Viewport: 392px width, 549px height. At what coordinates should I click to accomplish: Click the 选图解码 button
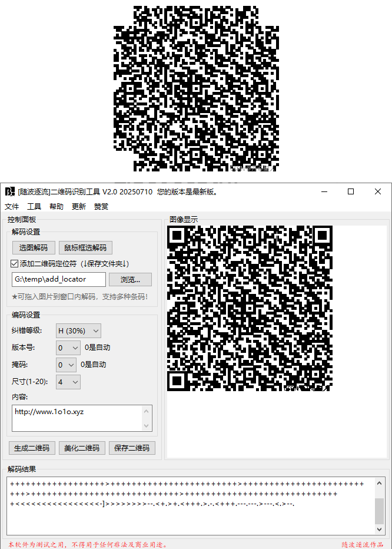34,247
